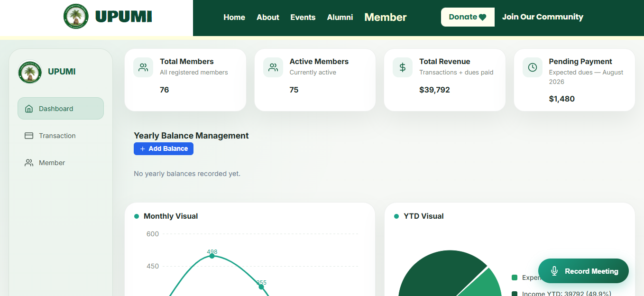Image resolution: width=644 pixels, height=296 pixels.
Task: Click the 355 data point on Monthly chart
Action: pyautogui.click(x=261, y=287)
